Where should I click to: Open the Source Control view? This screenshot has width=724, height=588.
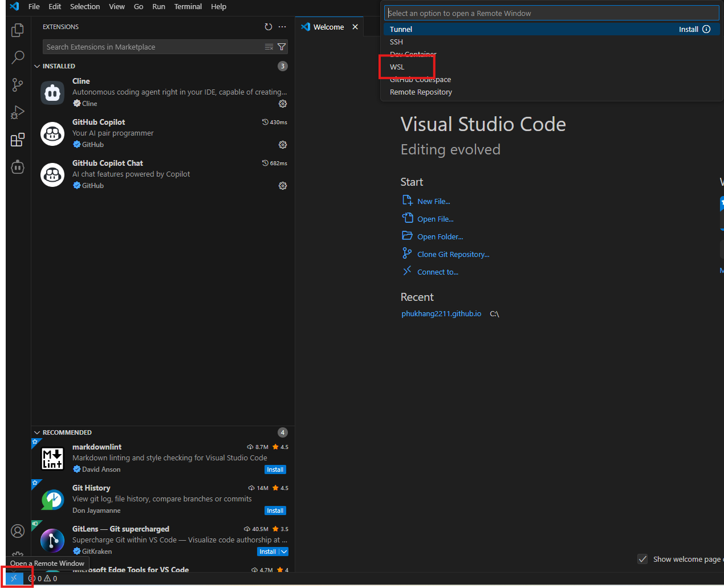pos(18,85)
